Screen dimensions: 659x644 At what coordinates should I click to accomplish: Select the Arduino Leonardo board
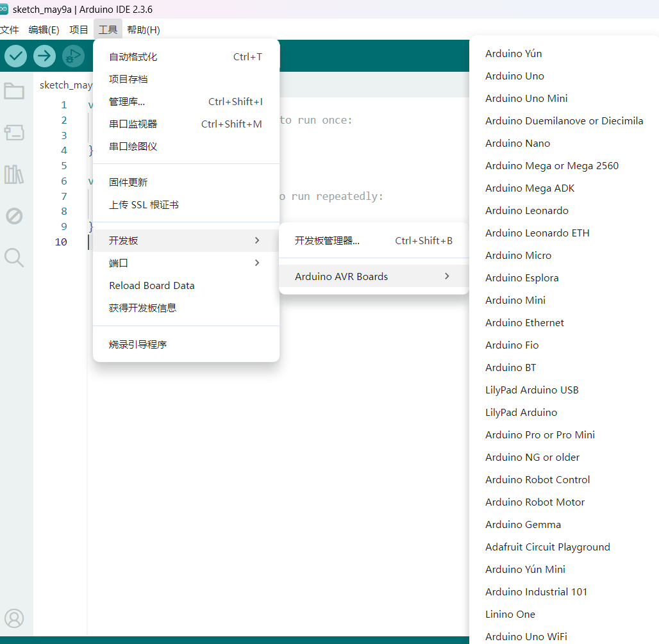(564, 210)
